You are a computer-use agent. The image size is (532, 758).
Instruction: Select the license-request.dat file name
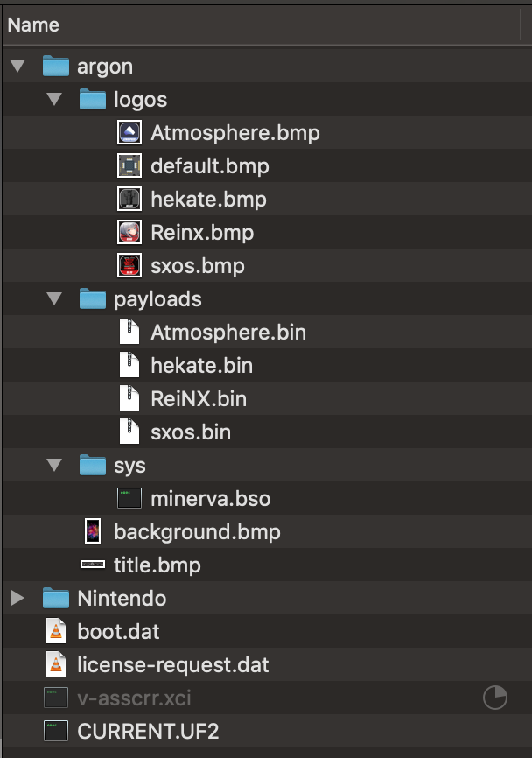pyautogui.click(x=173, y=665)
